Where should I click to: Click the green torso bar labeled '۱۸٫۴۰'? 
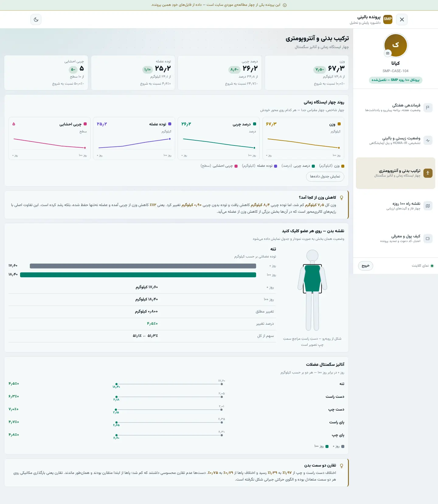pos(138,275)
